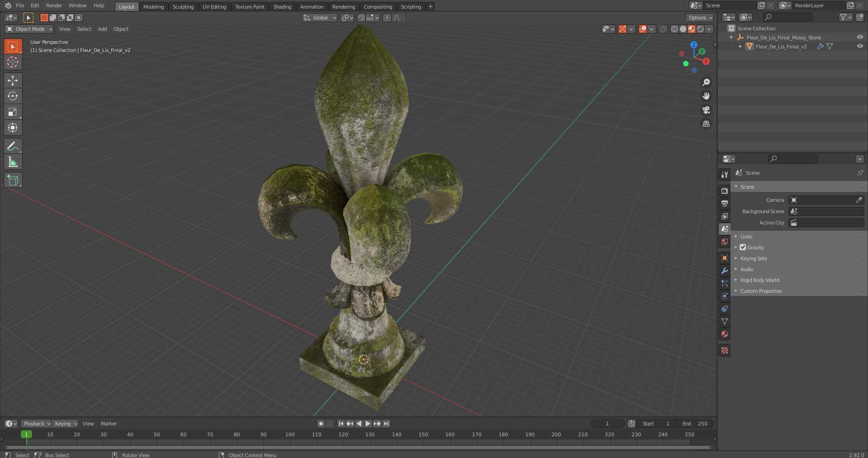Open the View Layer properties tab
This screenshot has height=458, width=868.
[x=725, y=216]
